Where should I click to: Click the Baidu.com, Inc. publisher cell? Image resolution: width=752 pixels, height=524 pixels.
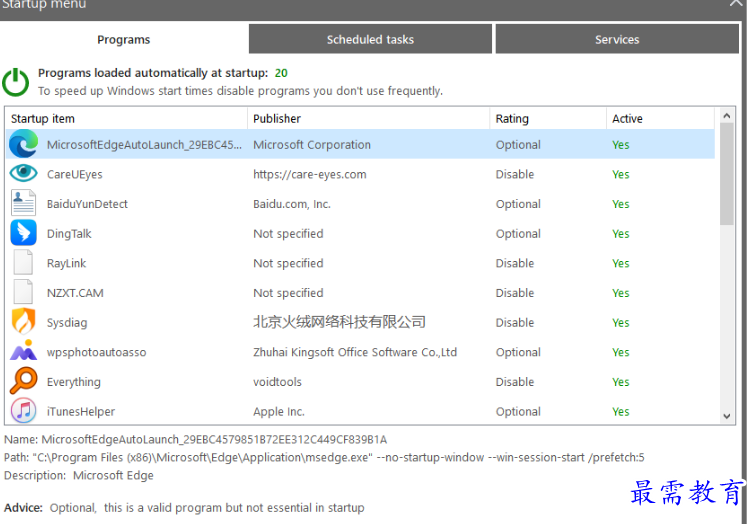[x=292, y=204]
